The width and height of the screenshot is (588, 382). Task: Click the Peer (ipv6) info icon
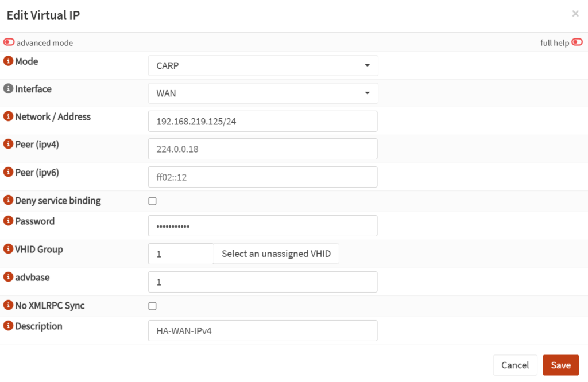pos(9,172)
